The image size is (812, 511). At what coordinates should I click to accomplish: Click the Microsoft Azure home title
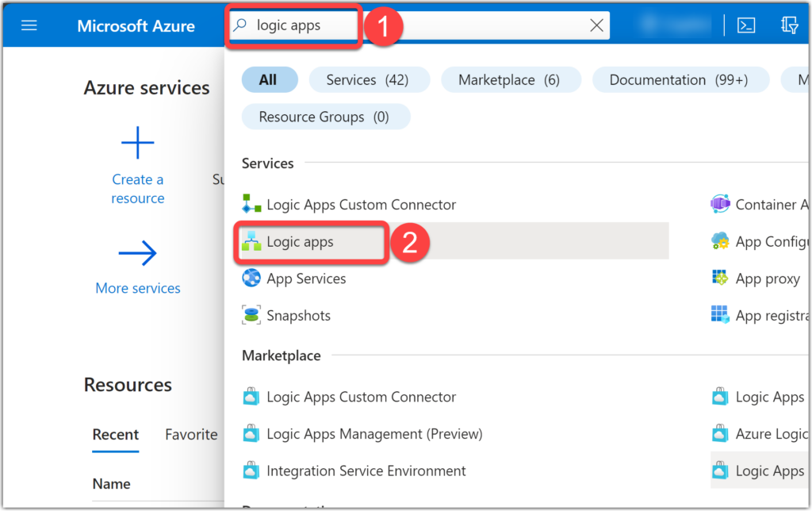tap(136, 26)
